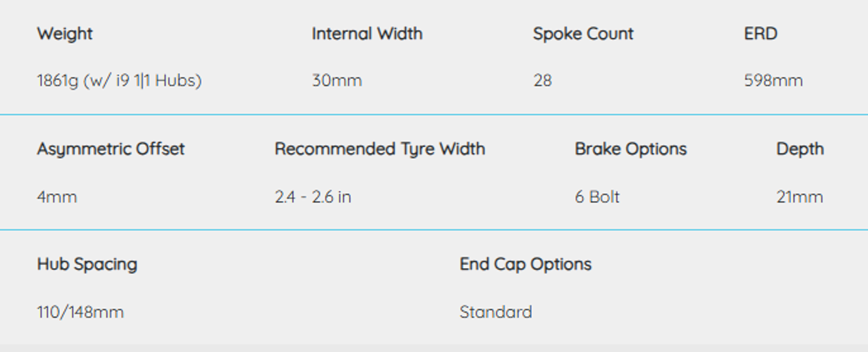Select the spoke count value 28
This screenshot has width=868, height=352.
(542, 81)
